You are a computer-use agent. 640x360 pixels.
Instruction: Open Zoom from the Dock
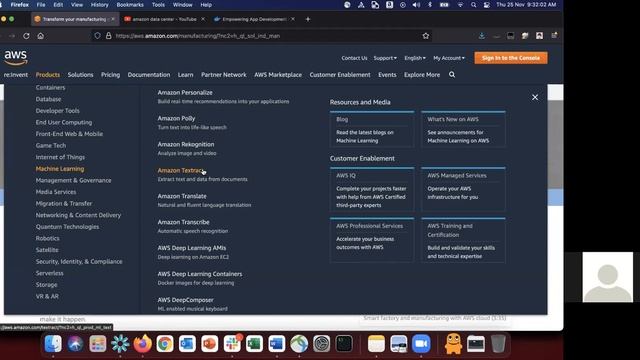421,344
